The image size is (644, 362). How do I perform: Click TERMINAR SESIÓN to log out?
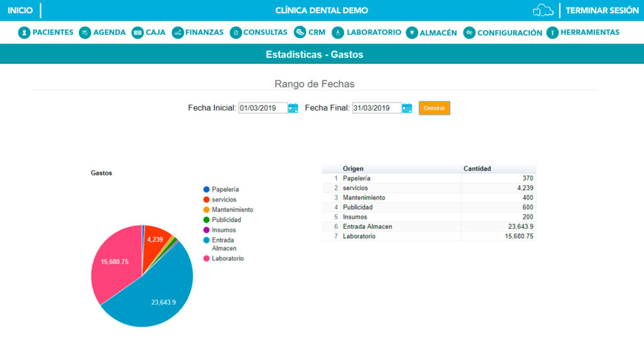(602, 10)
